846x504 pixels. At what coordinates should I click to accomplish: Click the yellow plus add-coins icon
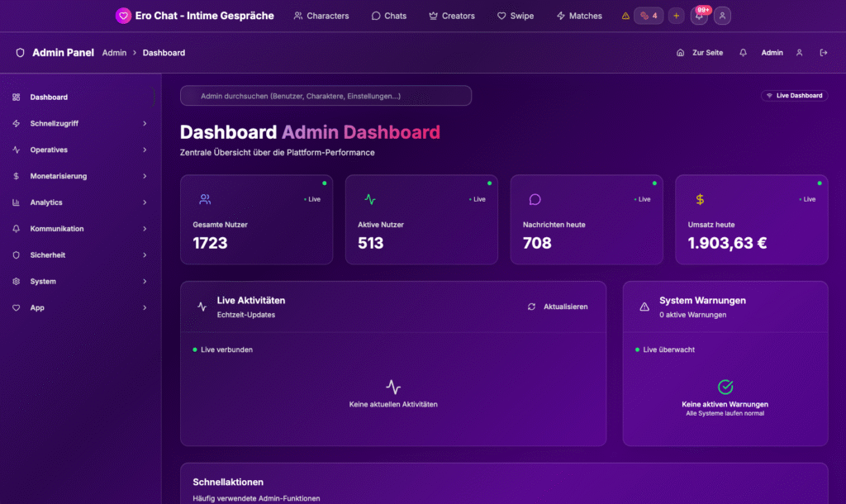676,16
